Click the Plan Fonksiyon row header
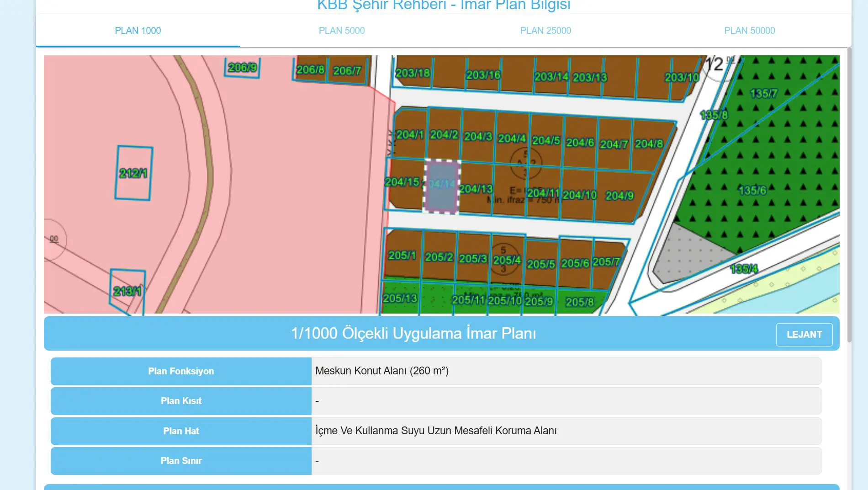 [x=181, y=371]
